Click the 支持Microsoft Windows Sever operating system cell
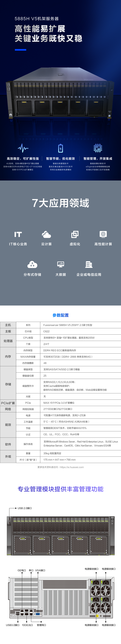 (x=80, y=444)
